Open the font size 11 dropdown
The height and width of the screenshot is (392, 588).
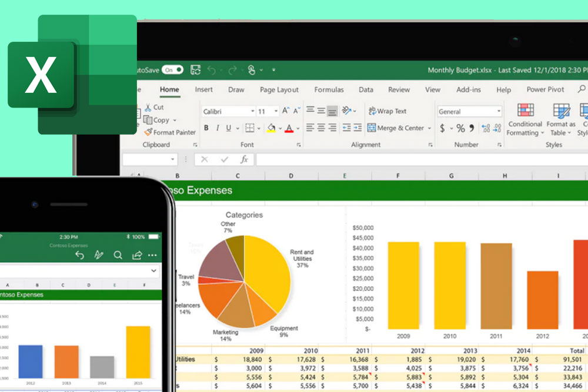[276, 111]
